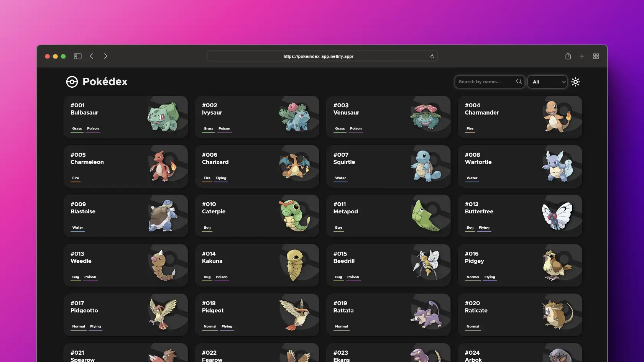Toggle the browser sidebar panel icon
The image size is (644, 362).
coord(77,56)
